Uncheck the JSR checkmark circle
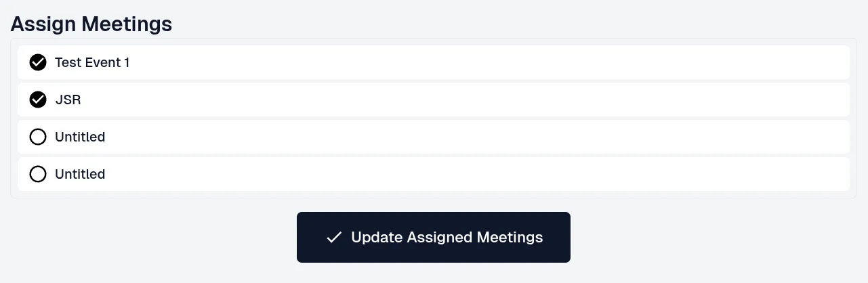 38,100
